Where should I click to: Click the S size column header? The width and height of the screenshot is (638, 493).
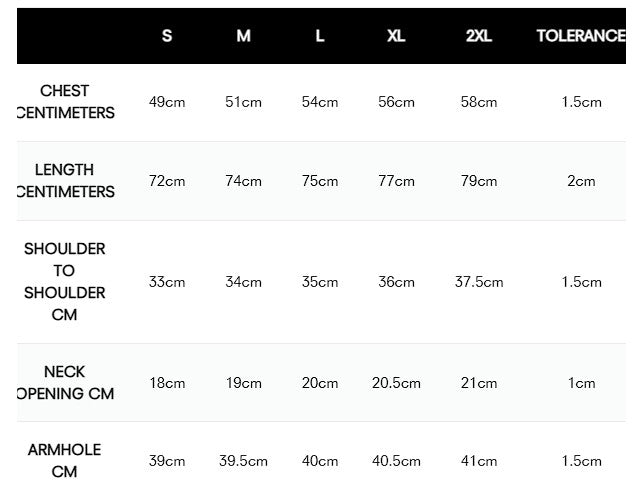click(x=167, y=36)
